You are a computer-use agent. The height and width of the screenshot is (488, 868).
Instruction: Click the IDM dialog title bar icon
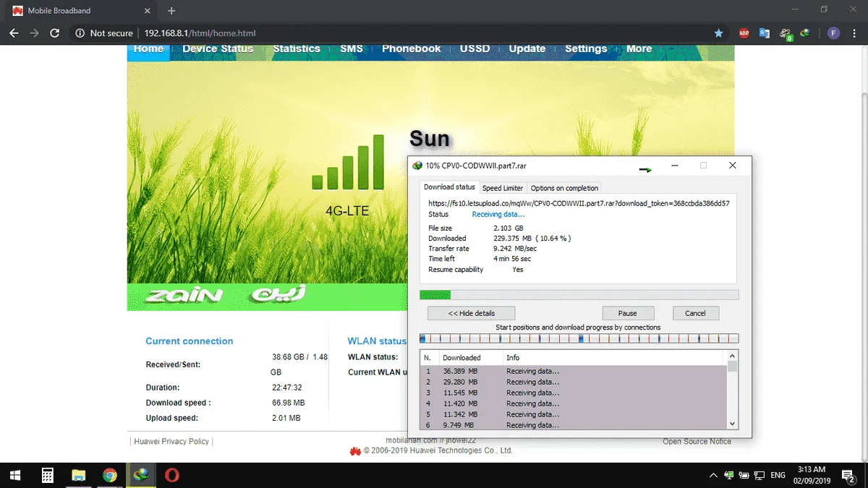point(417,166)
